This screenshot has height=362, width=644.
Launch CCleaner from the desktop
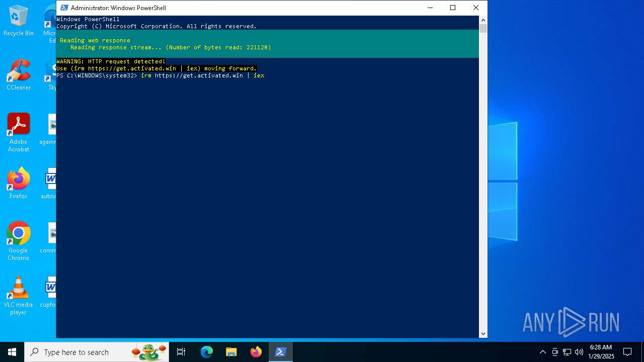tap(19, 75)
